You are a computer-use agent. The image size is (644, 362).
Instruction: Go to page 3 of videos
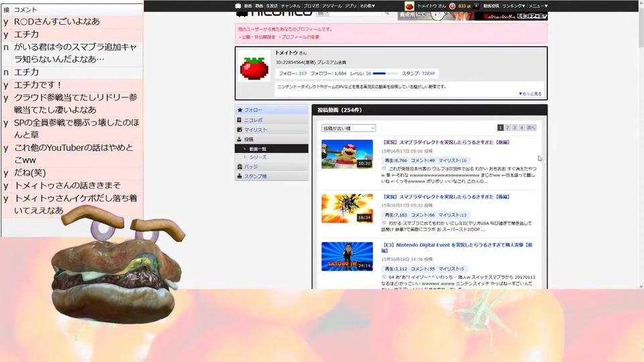click(x=515, y=127)
